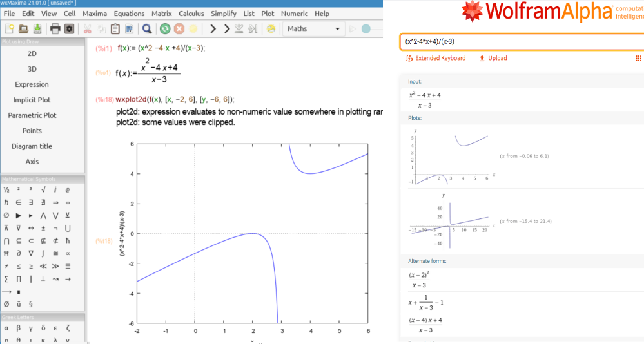Click the Upload link in WolframAlpha

tap(493, 58)
